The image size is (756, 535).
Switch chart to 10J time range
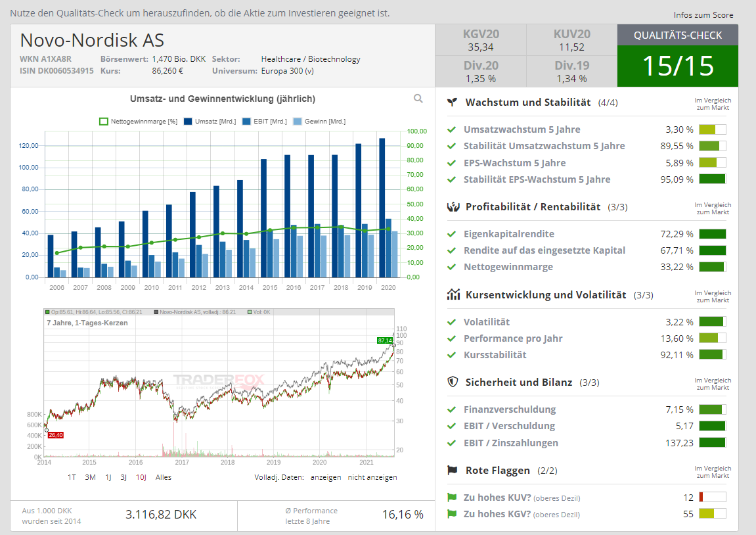coord(141,477)
